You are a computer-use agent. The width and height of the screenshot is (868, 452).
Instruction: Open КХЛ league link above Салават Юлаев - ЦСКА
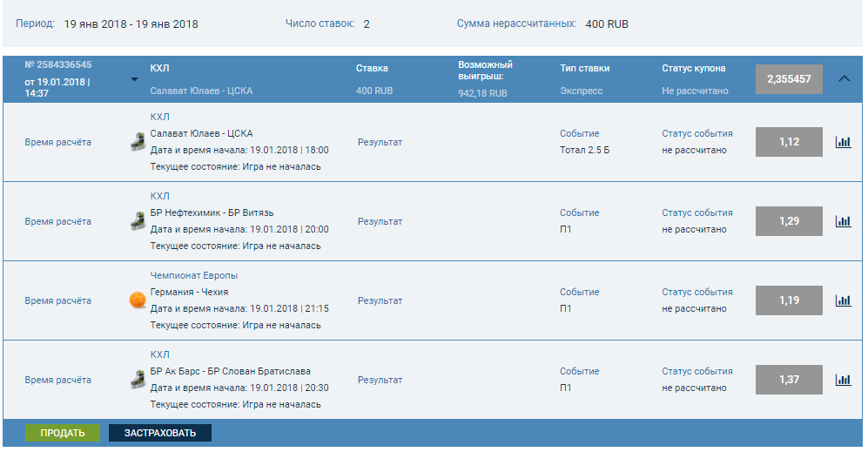coord(159,117)
